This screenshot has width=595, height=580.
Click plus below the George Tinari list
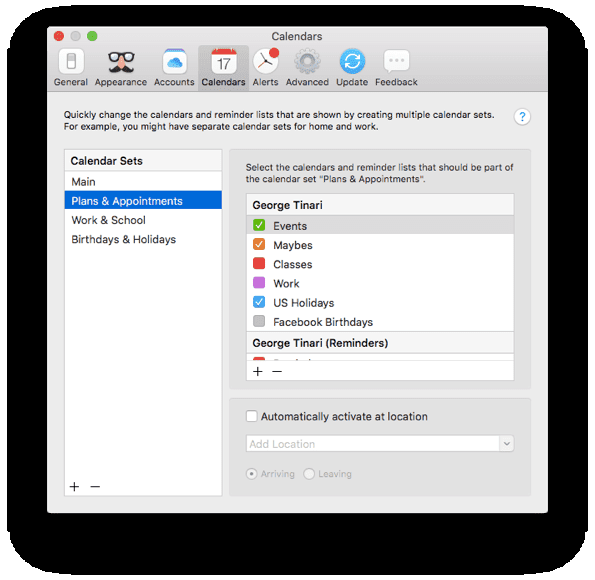pyautogui.click(x=258, y=371)
